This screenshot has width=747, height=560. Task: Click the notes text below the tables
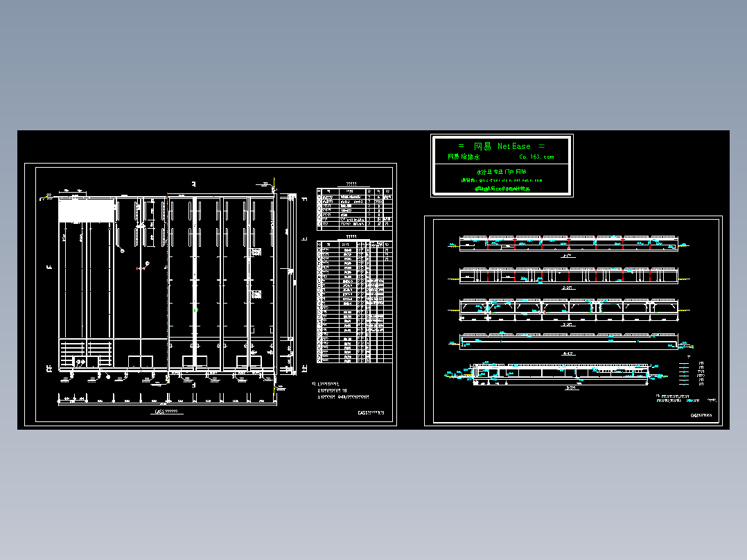pyautogui.click(x=340, y=390)
